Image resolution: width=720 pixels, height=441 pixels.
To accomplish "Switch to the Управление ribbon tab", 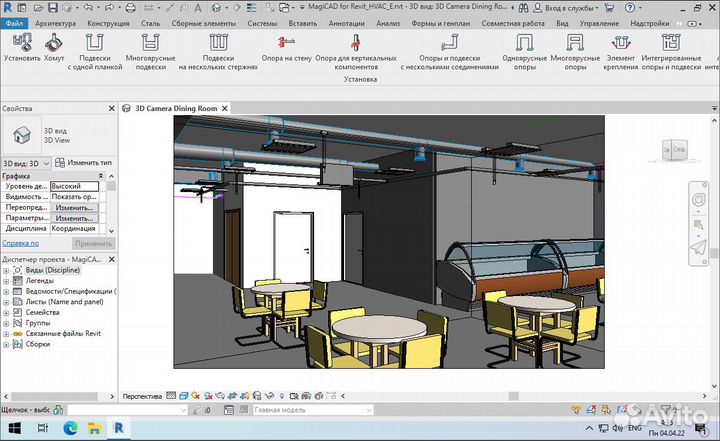I will tap(599, 23).
